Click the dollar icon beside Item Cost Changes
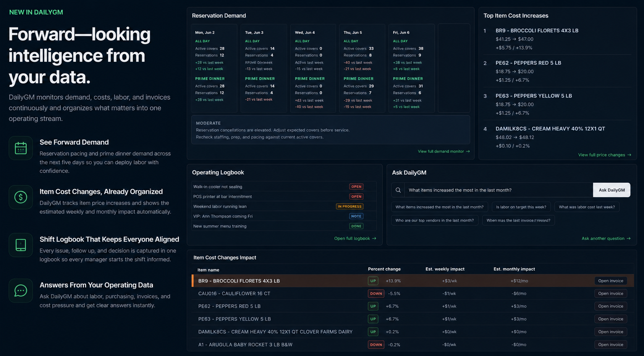644x356 pixels. click(x=21, y=197)
